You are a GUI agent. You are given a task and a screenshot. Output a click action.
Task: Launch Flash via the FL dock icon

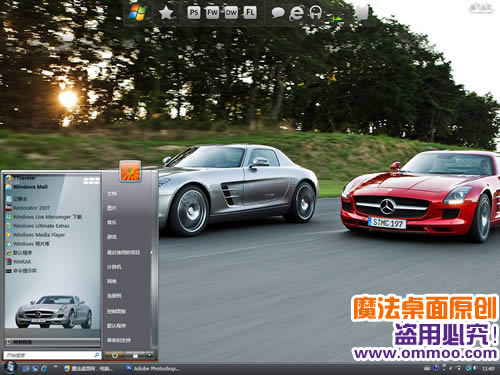tap(250, 13)
